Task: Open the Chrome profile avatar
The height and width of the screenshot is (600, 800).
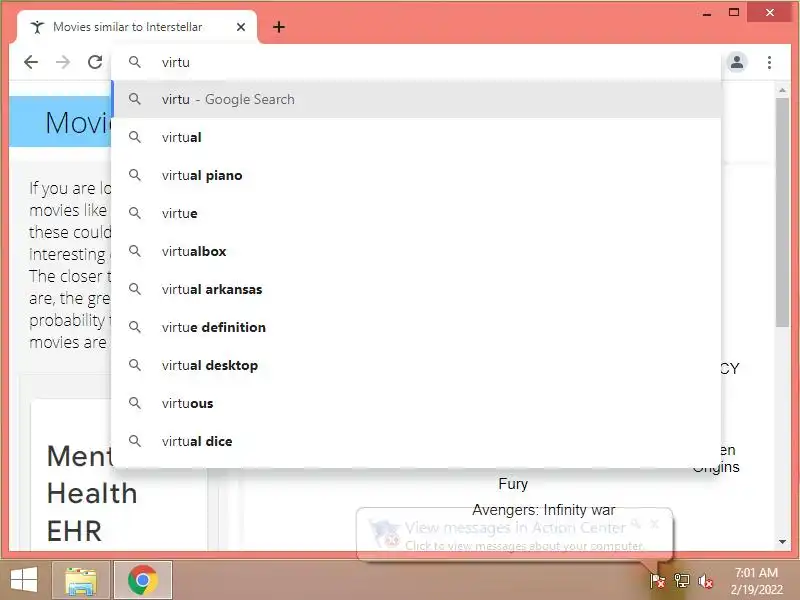Action: click(x=736, y=62)
